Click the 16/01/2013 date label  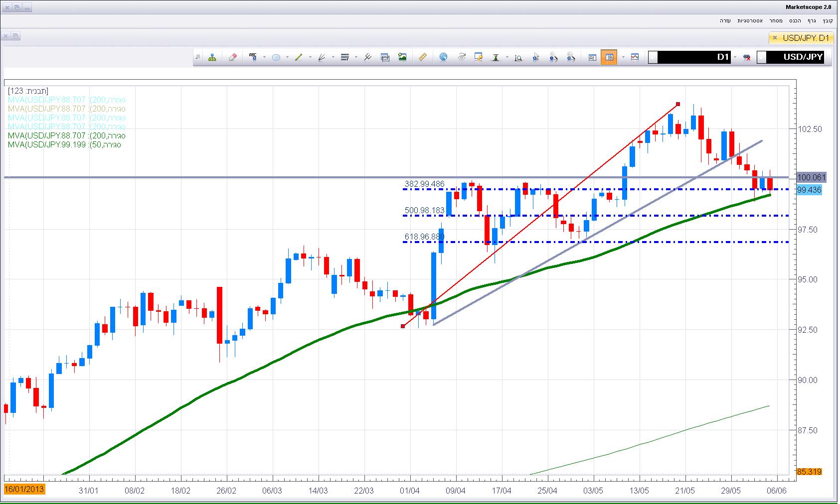pos(24,489)
